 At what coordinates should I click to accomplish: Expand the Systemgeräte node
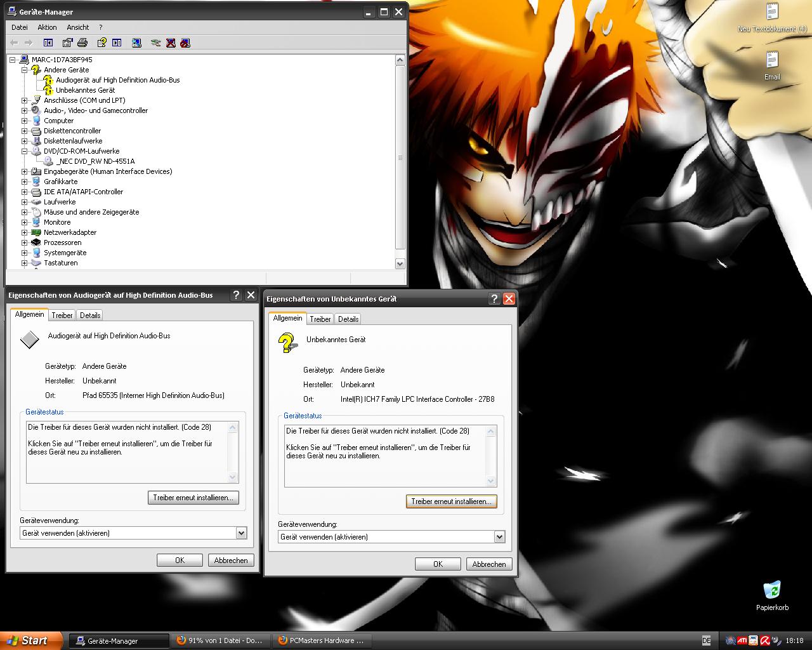[25, 253]
